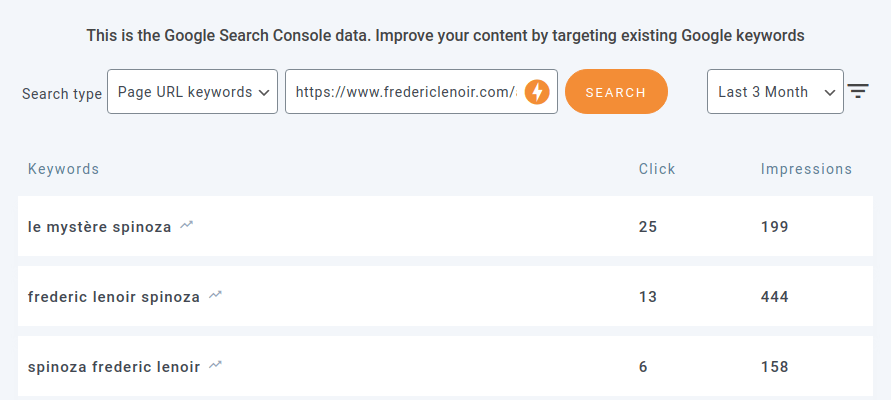The width and height of the screenshot is (891, 400).
Task: Click the Google Search Console data heading
Action: (446, 36)
